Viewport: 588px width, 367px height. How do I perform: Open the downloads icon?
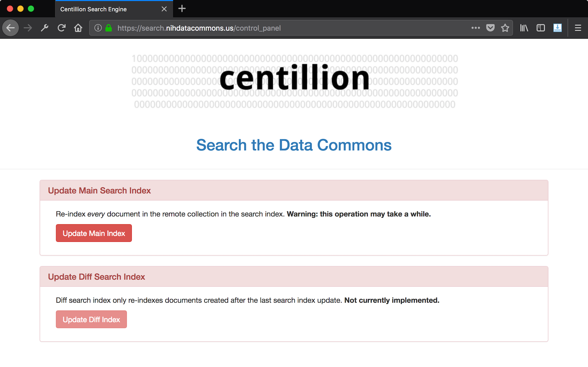[x=557, y=28]
